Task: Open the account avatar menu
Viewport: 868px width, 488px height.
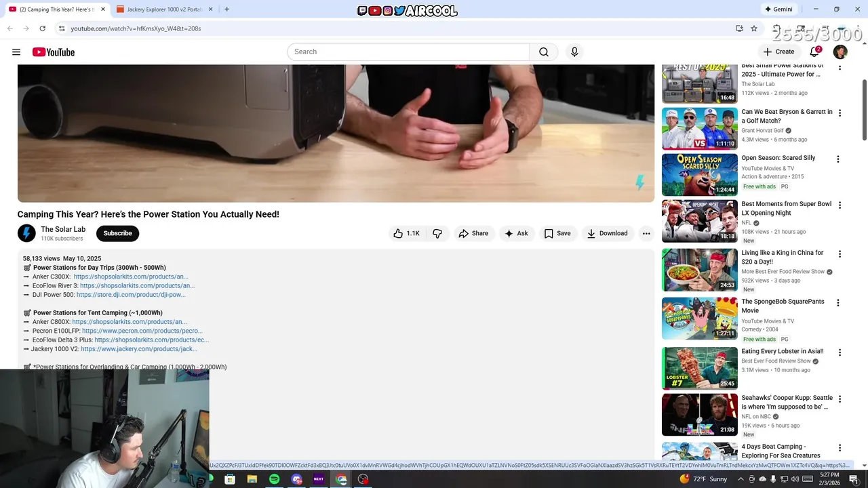Action: (840, 52)
